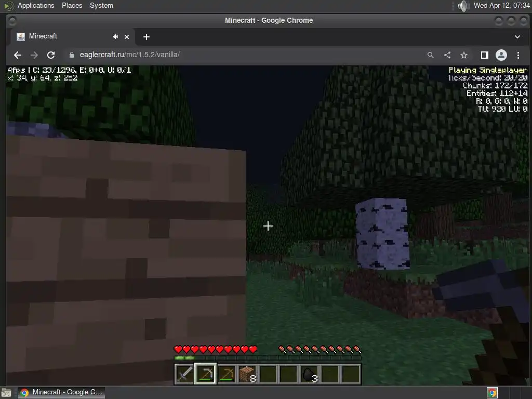The image size is (532, 399).
Task: Mute the Minecraft tab audio
Action: coord(116,37)
